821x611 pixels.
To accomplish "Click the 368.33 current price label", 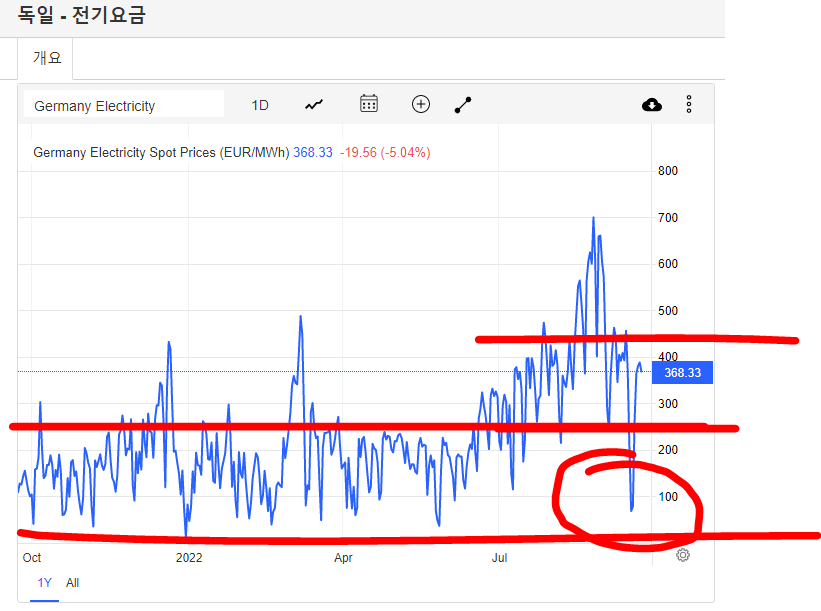I will (682, 373).
